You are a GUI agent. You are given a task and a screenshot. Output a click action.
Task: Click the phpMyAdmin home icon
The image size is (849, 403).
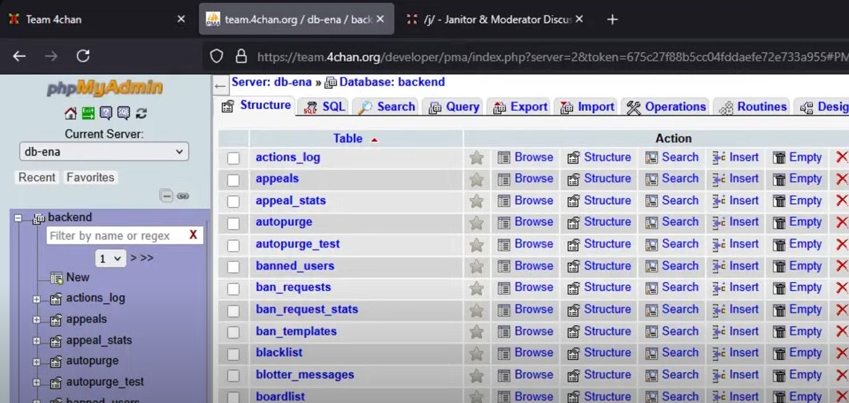70,113
